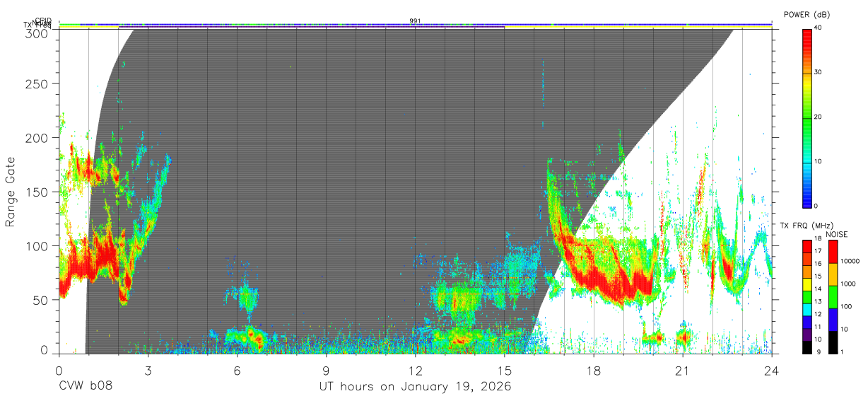Click the '250' tick on Range Gate axis
This screenshot has width=868, height=401.
(x=38, y=84)
